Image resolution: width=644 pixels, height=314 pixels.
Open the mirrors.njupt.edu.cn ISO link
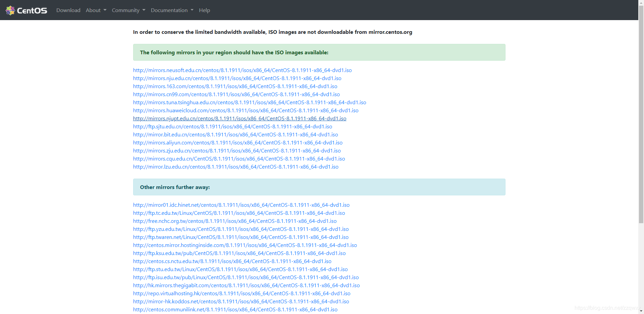pyautogui.click(x=239, y=119)
